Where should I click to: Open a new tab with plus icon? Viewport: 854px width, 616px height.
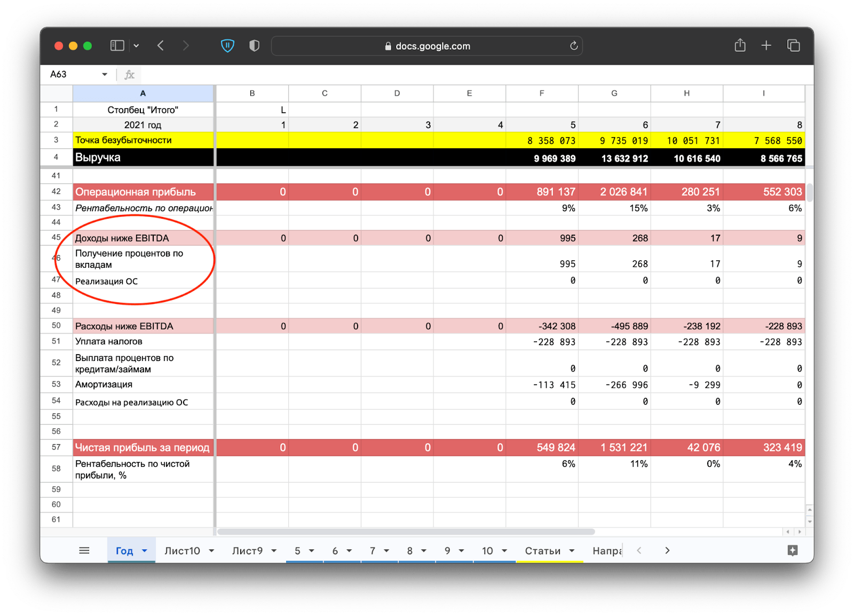(766, 46)
